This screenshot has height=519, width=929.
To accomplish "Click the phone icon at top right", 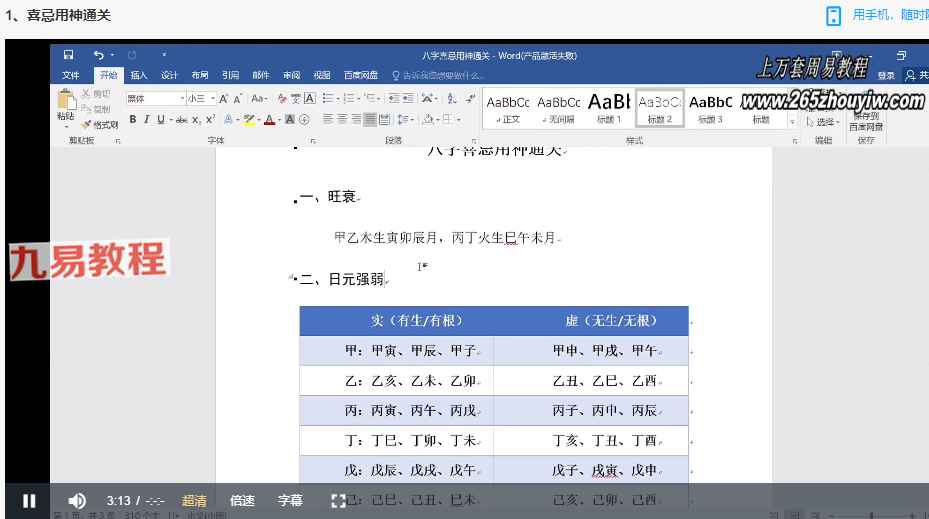I will pos(833,15).
